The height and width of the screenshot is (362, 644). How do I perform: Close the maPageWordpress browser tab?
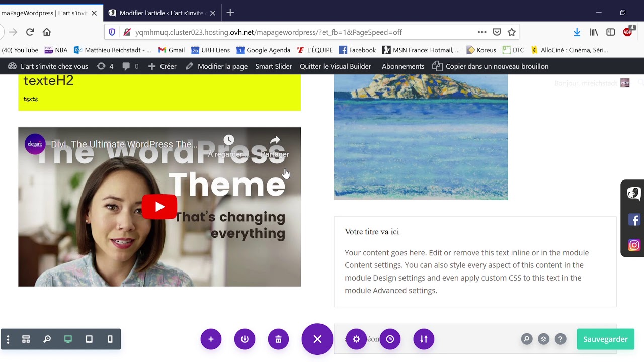click(94, 13)
